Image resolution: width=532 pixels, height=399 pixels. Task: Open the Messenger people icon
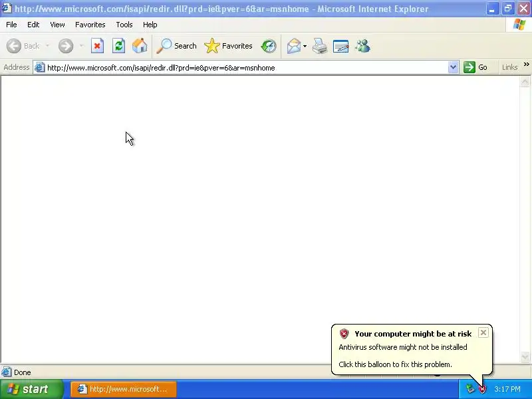click(362, 46)
